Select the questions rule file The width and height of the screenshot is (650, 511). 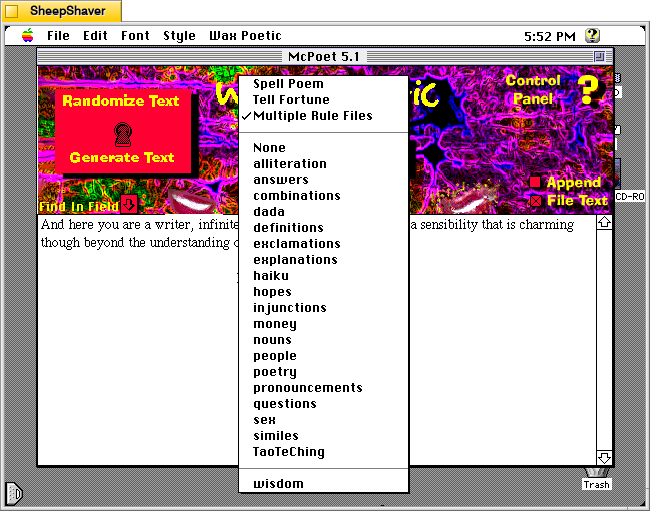coord(323,404)
